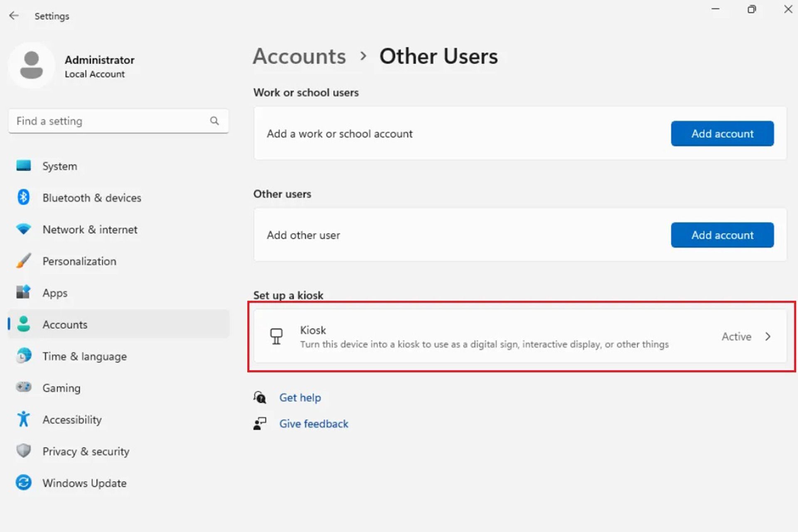The width and height of the screenshot is (798, 532).
Task: Click Add a work or school account label
Action: click(x=340, y=133)
